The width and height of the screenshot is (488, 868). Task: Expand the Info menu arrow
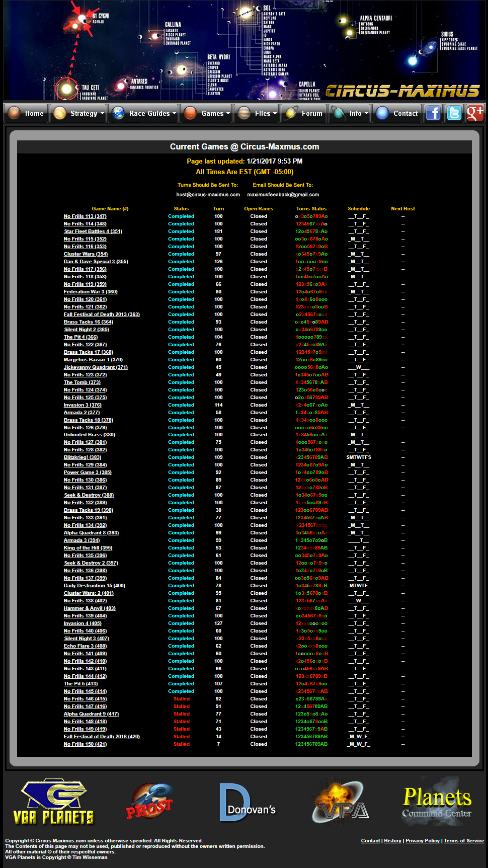pyautogui.click(x=366, y=114)
